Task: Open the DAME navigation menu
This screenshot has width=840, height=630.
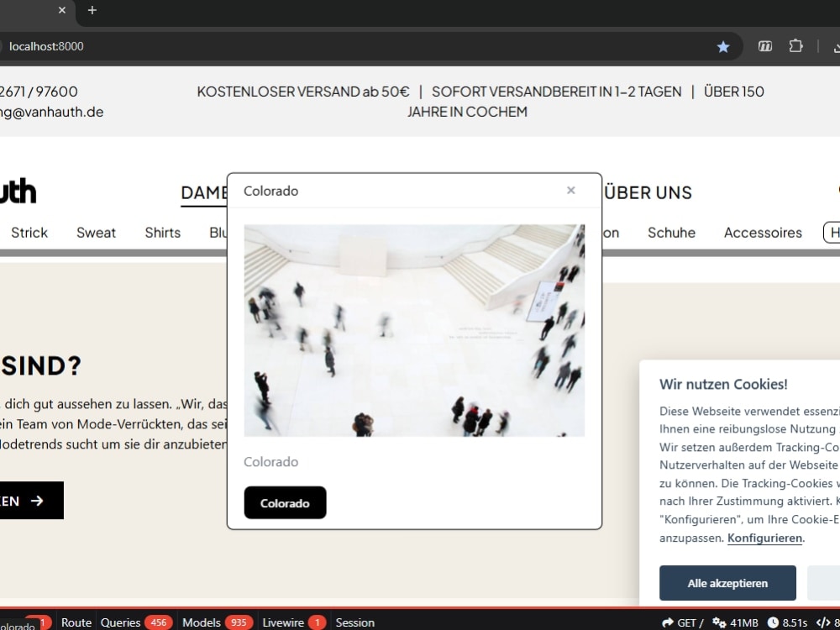Action: tap(204, 193)
